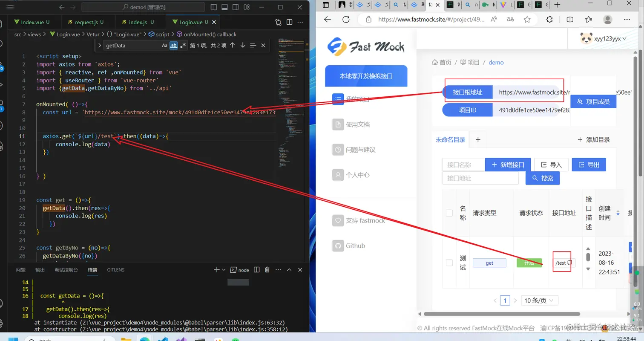Open Edge profile avatar icon

[608, 20]
